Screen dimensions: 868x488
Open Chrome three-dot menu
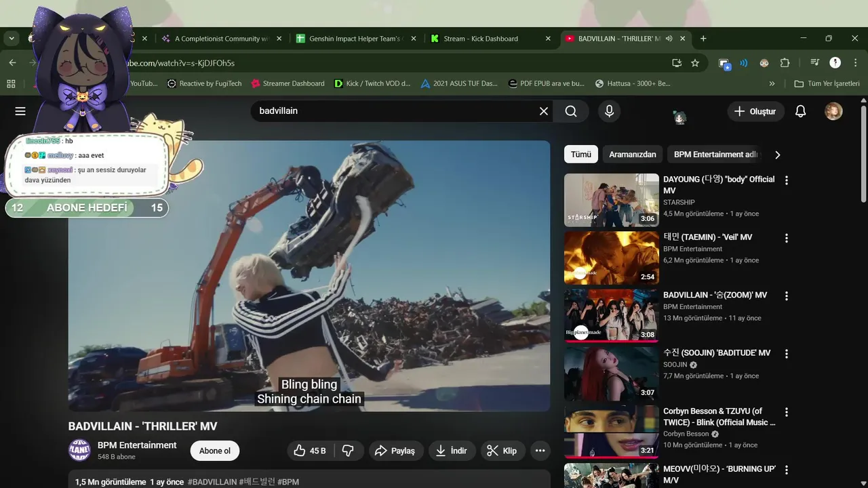pyautogui.click(x=854, y=63)
